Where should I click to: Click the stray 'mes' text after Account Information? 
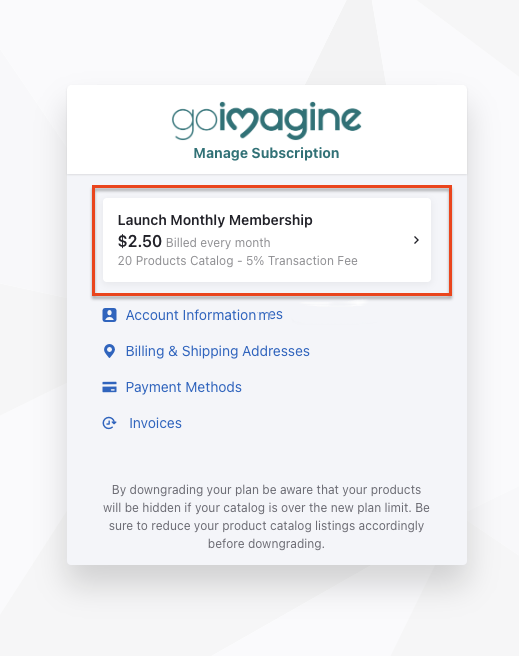(270, 315)
